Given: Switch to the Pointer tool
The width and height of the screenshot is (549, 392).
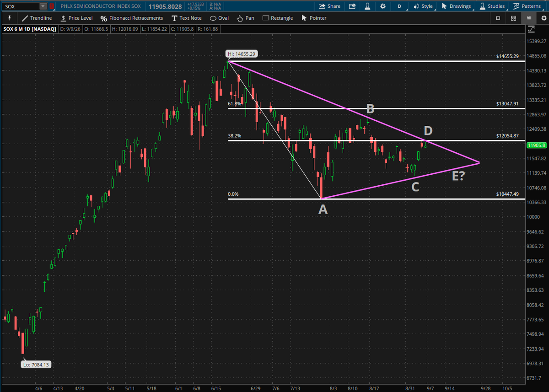Looking at the screenshot, I should [313, 18].
